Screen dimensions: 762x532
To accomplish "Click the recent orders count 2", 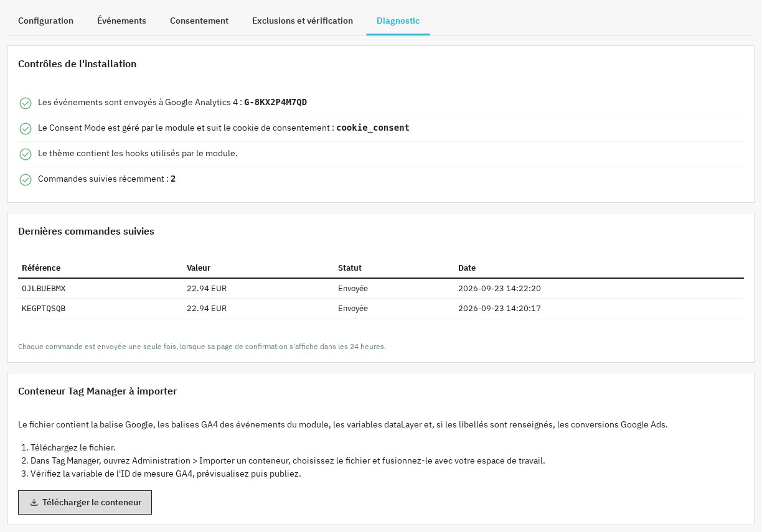I will point(173,179).
